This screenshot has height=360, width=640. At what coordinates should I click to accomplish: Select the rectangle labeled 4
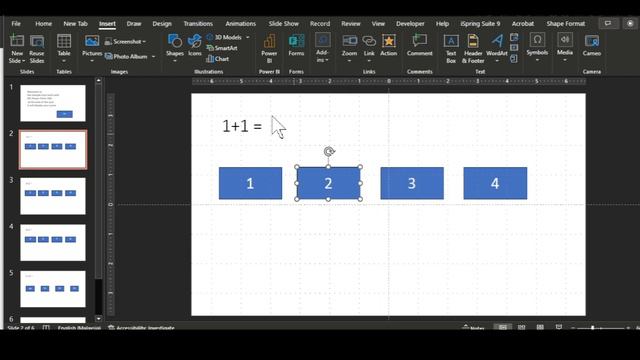495,183
